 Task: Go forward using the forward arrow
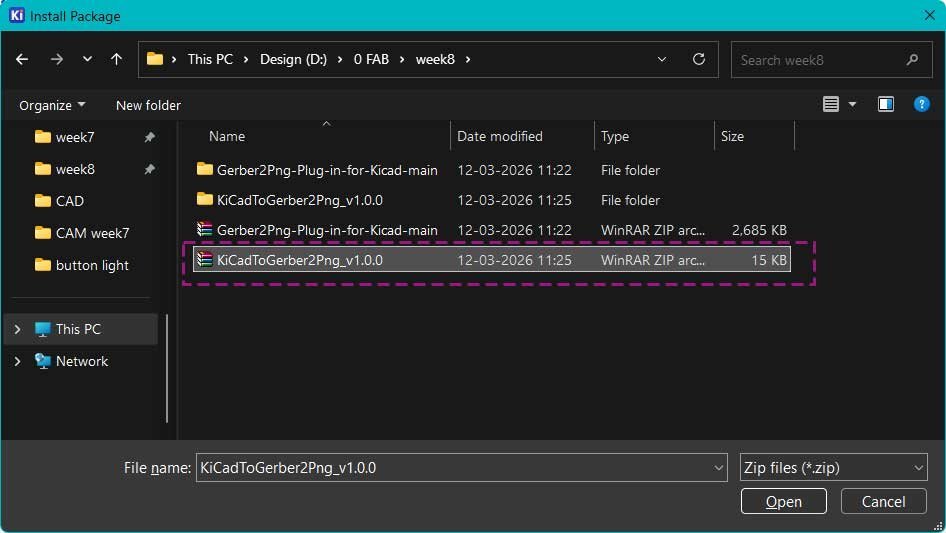tap(57, 59)
